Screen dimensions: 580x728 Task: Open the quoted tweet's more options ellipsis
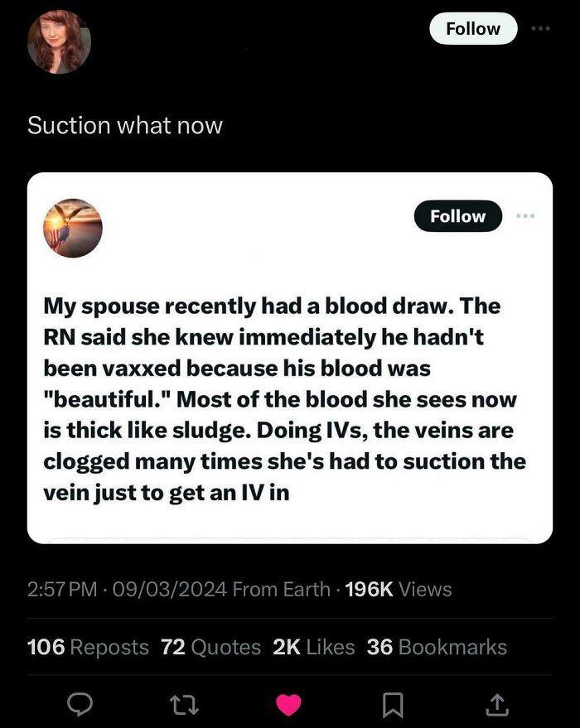[x=525, y=216]
